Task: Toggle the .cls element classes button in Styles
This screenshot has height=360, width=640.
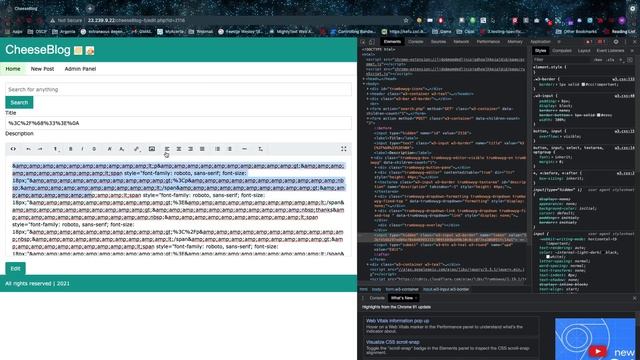Action: coord(610,60)
